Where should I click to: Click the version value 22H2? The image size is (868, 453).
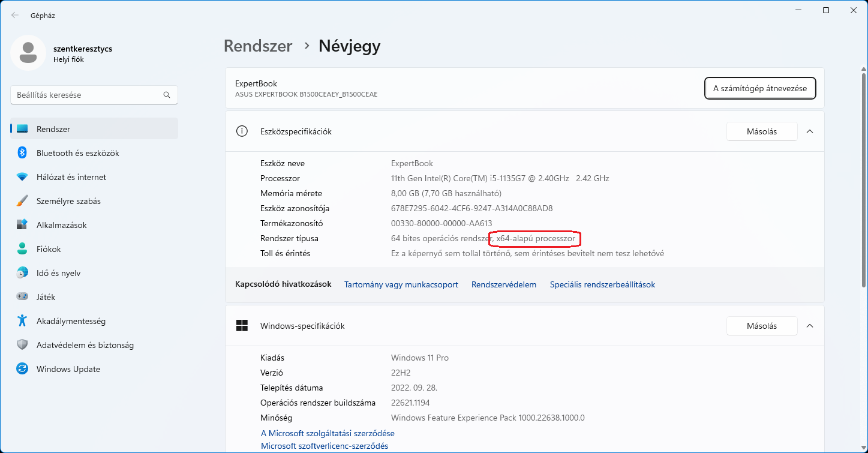point(401,373)
